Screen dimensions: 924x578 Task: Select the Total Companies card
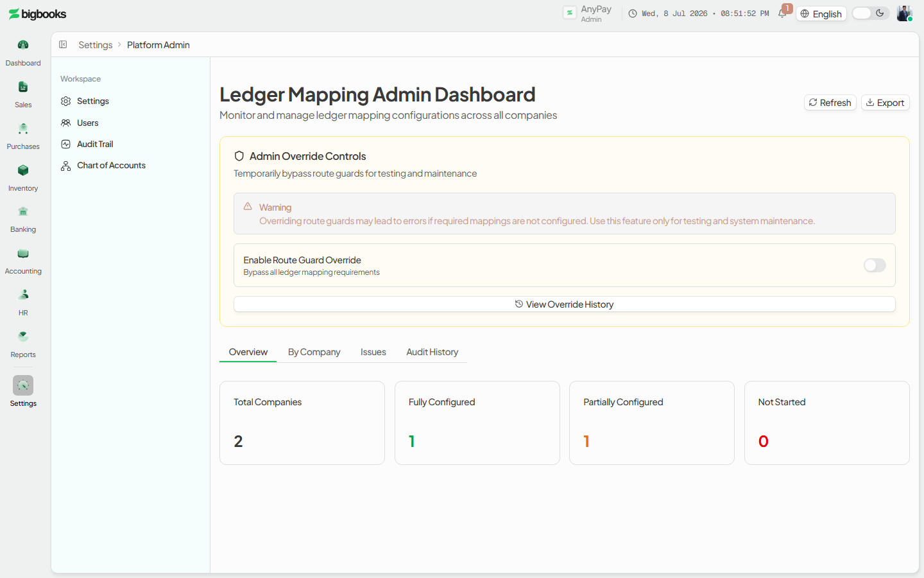click(x=302, y=423)
